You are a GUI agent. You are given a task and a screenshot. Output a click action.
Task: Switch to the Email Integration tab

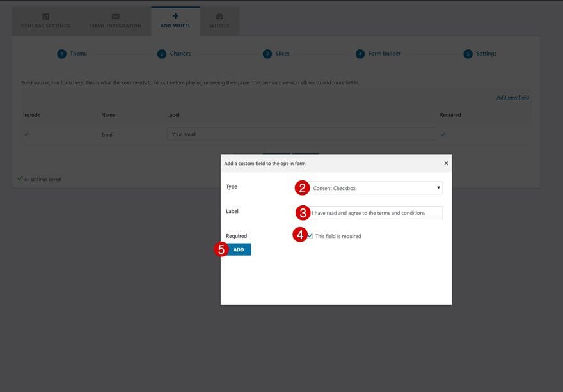[x=115, y=21]
